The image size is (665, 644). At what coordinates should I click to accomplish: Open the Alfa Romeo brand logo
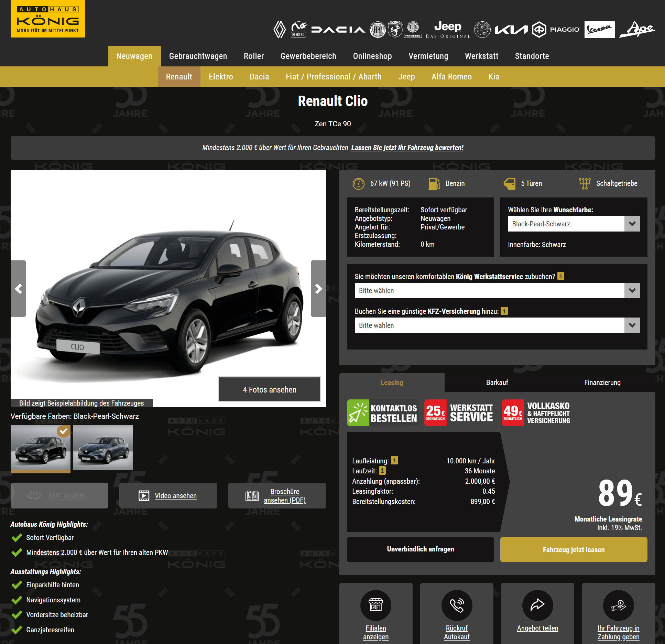coord(482,30)
